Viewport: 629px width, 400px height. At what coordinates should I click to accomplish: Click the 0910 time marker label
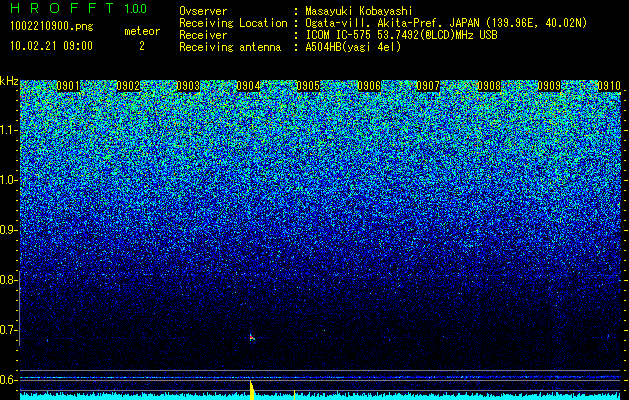pyautogui.click(x=609, y=86)
